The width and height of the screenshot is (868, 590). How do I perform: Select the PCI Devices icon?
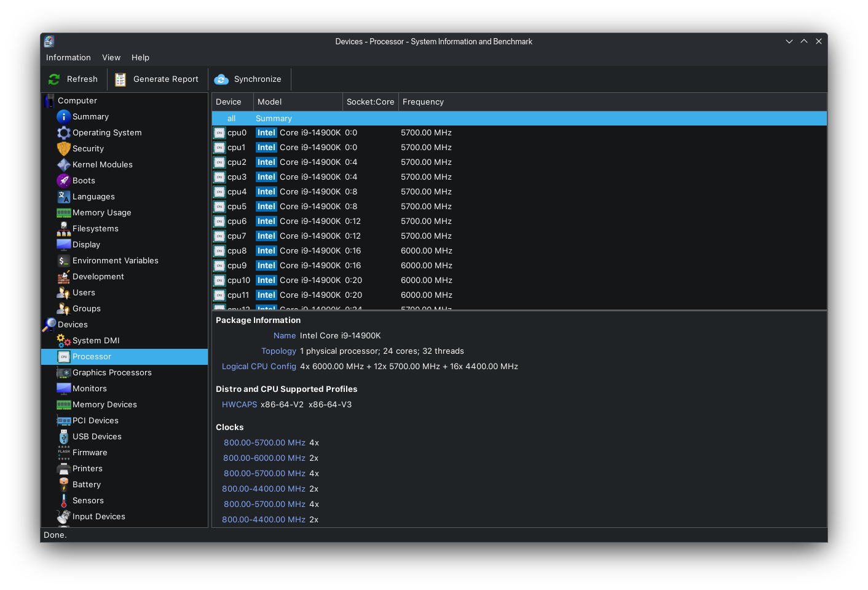coord(63,421)
